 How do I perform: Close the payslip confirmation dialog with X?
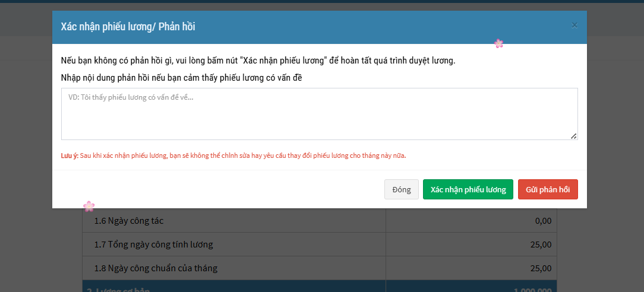574,26
